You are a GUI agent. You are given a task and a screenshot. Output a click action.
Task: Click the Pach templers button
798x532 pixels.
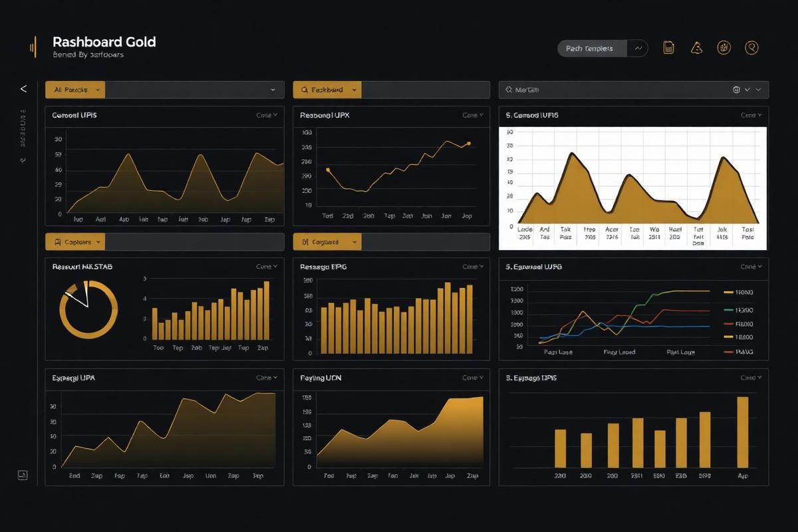pyautogui.click(x=593, y=49)
